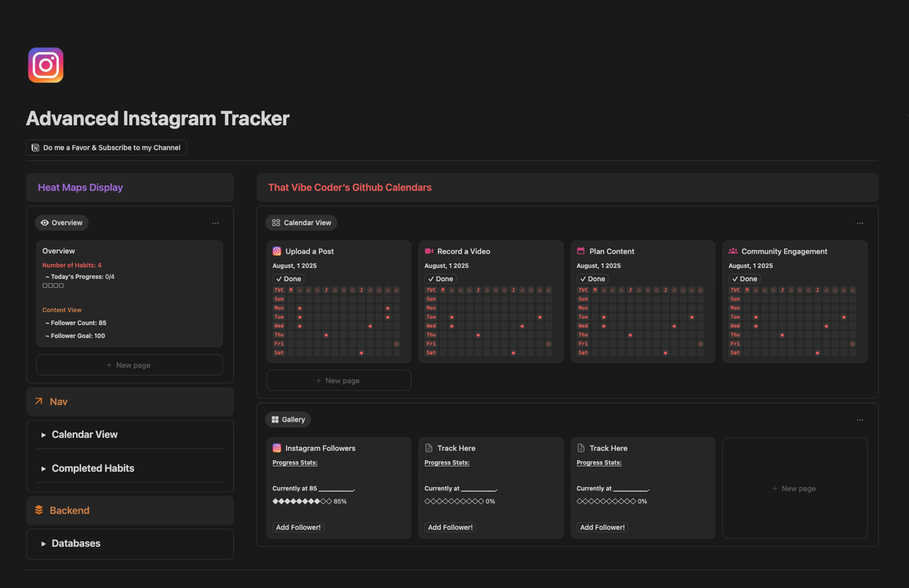Check Done on Record a Video
The image size is (909, 588).
(441, 279)
